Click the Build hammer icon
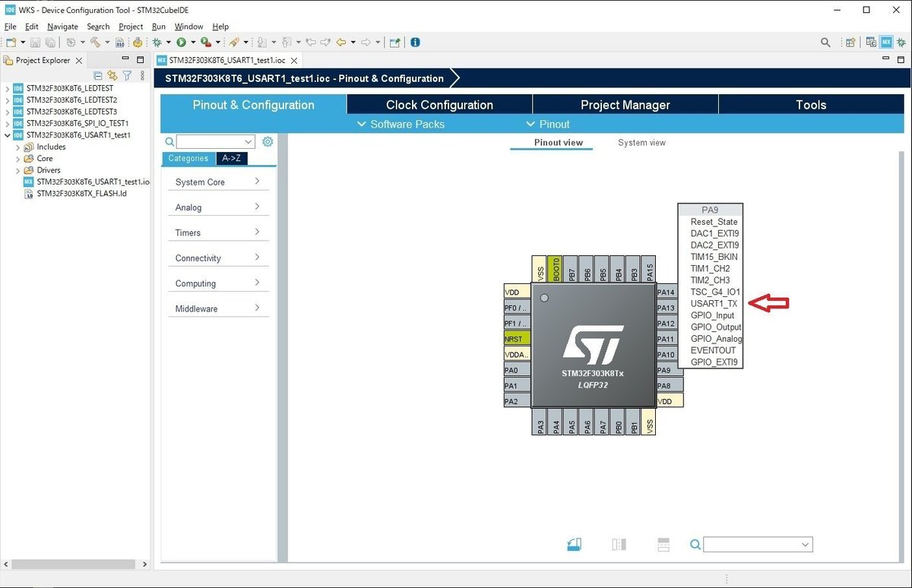The image size is (912, 588). coord(95,43)
